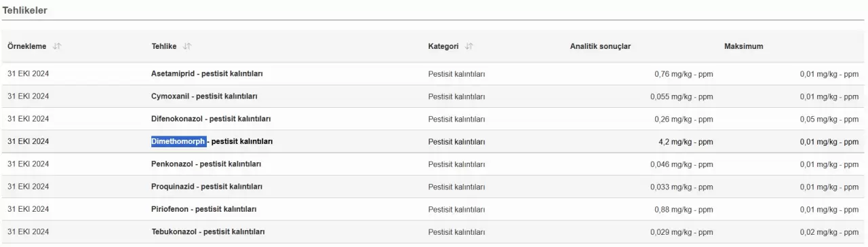Click the Tehlikeler section heading
The height and width of the screenshot is (247, 868).
pos(25,11)
